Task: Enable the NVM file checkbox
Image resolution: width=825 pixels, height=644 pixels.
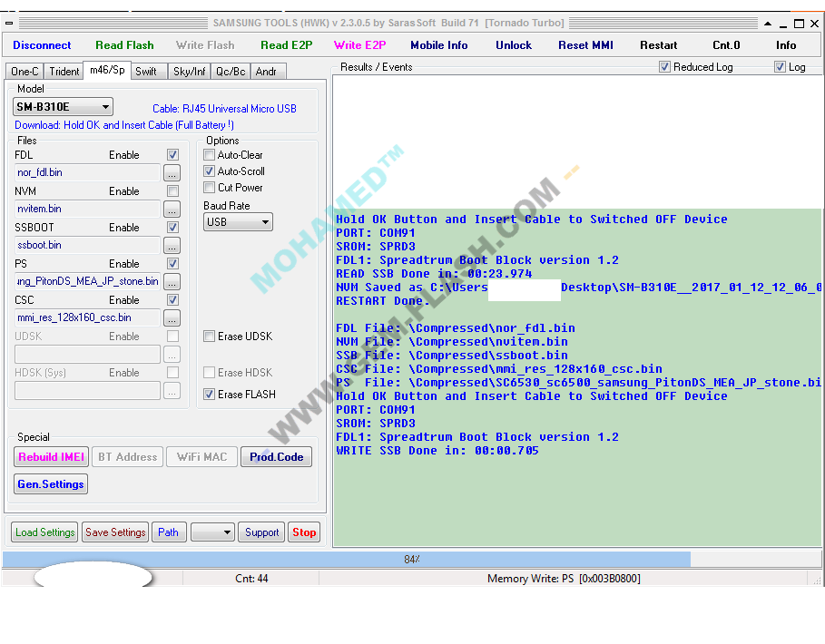Action: pyautogui.click(x=172, y=190)
